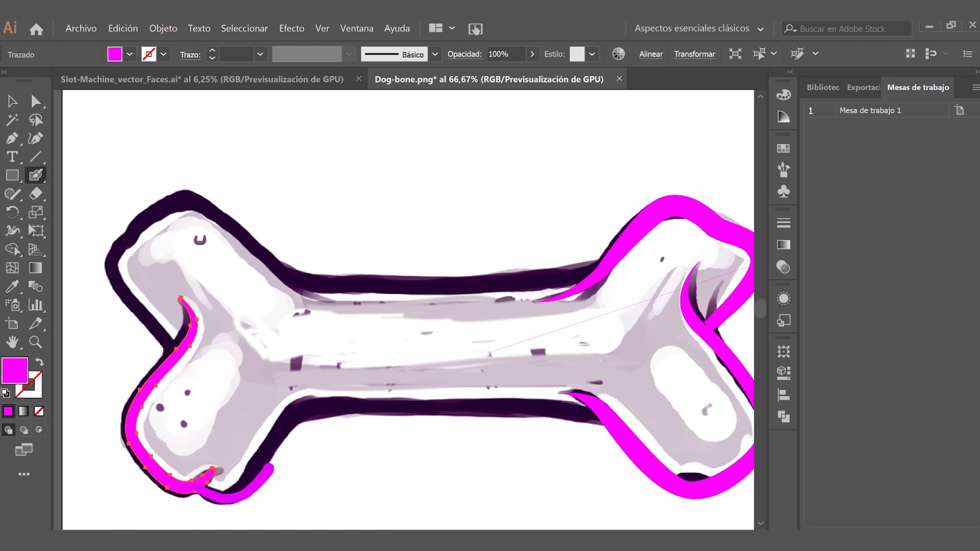Toggle the gradient fill option below toolbar

pyautogui.click(x=24, y=411)
